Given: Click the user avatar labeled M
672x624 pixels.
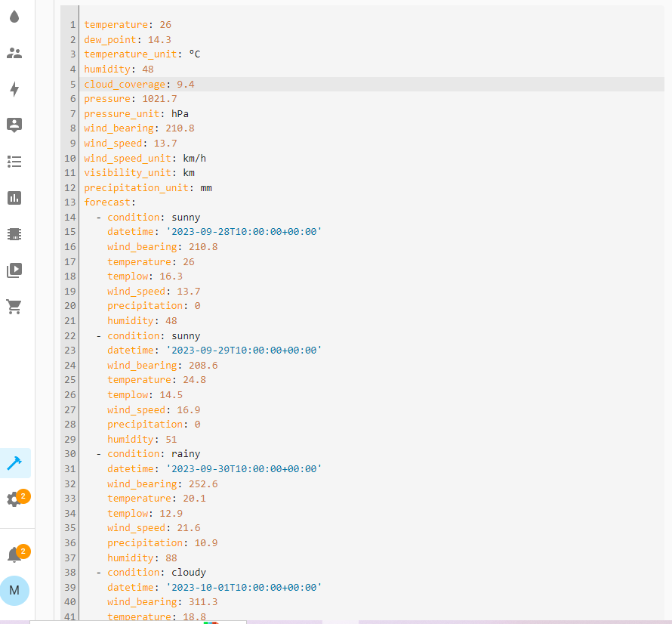Looking at the screenshot, I should click(x=14, y=591).
